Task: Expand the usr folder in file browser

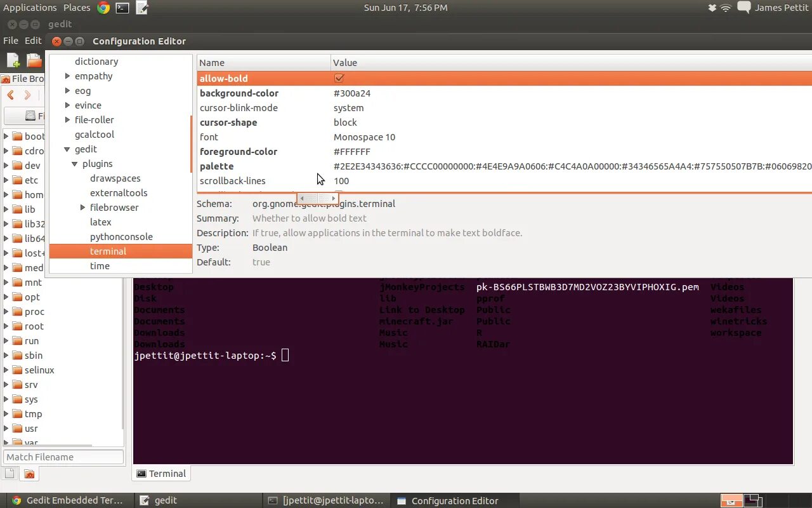Action: coord(6,428)
